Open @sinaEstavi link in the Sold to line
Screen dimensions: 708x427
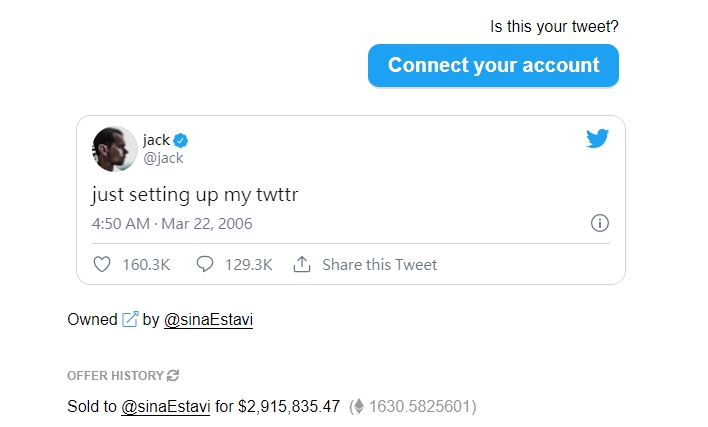(166, 406)
